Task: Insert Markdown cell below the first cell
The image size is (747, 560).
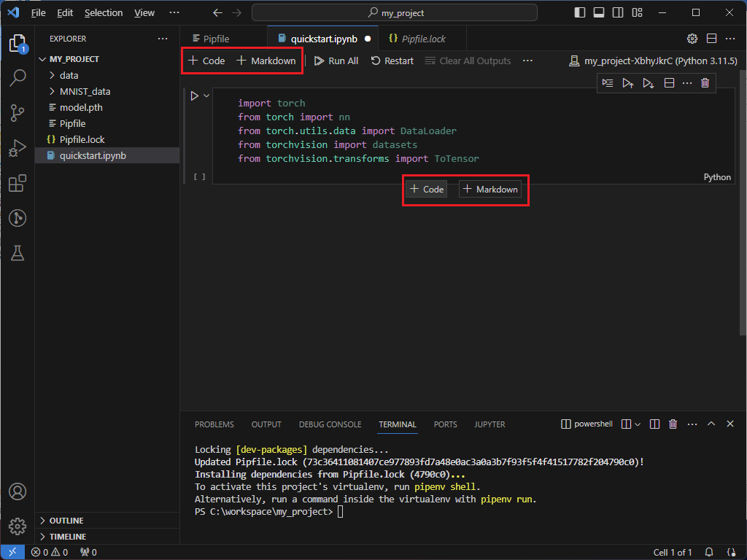Action: [490, 190]
